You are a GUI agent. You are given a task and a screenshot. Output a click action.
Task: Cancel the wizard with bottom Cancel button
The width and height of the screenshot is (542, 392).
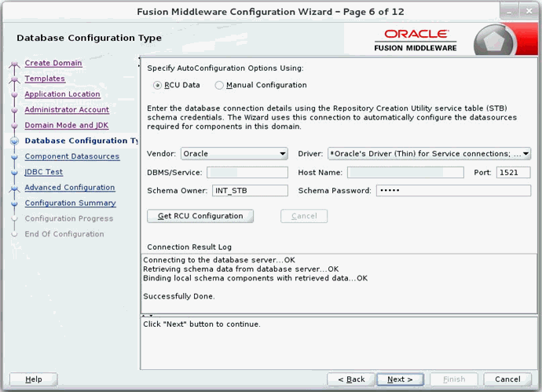click(507, 379)
